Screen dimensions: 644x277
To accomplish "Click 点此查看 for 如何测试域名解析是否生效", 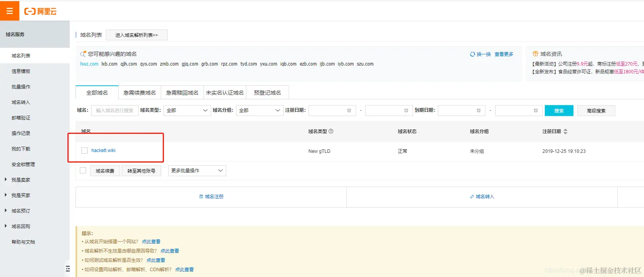I will point(156,260).
